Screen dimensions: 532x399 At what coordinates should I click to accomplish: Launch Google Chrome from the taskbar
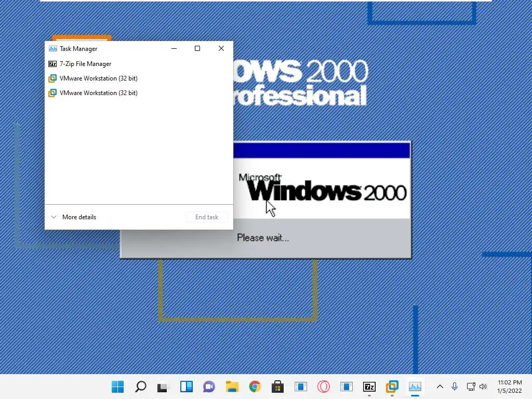(x=255, y=387)
